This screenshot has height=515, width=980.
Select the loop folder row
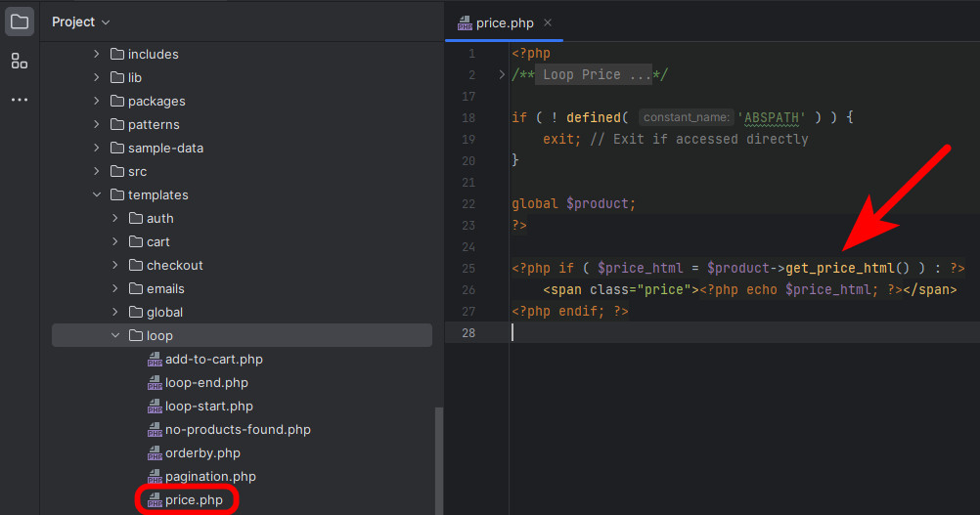[x=242, y=336]
